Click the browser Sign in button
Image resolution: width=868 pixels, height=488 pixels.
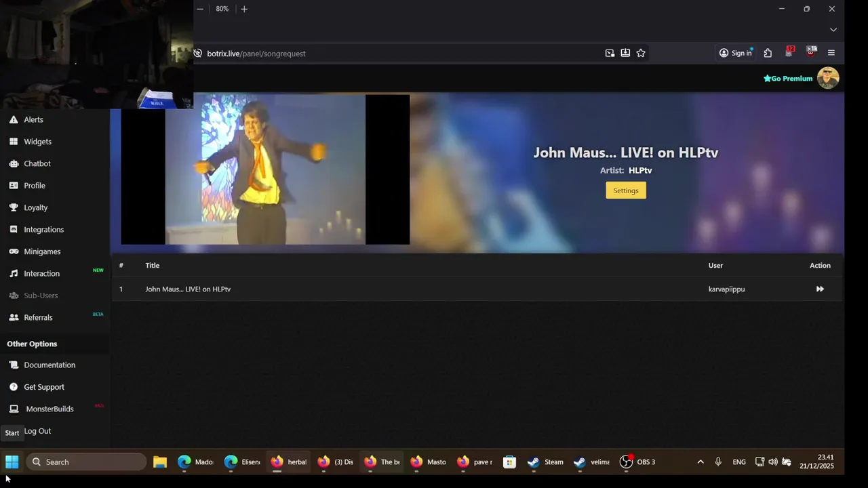coord(736,53)
